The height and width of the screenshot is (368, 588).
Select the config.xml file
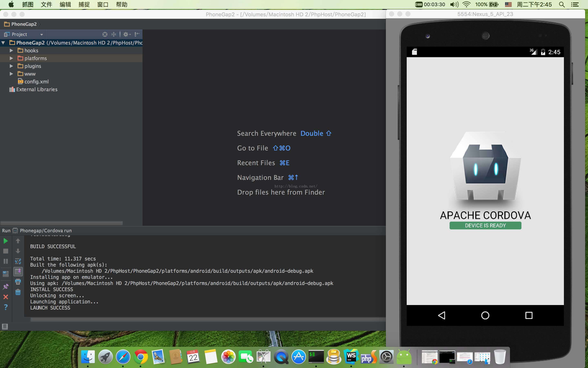(x=33, y=82)
